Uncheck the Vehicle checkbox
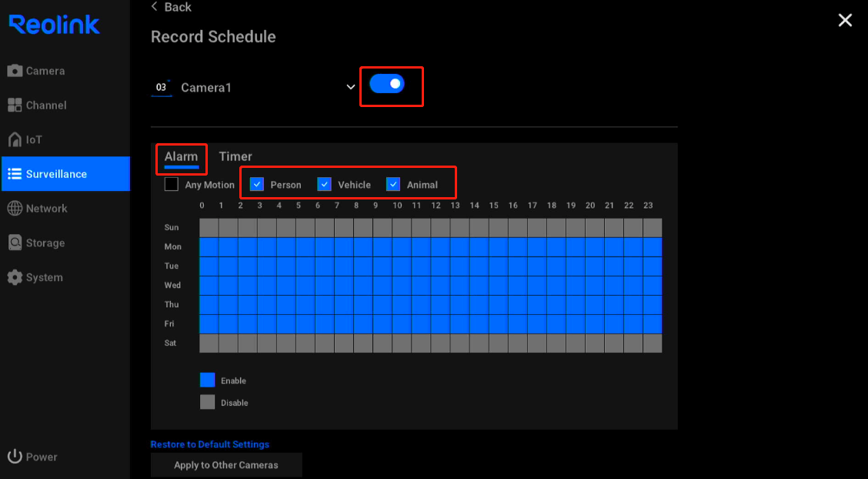The image size is (868, 479). click(325, 184)
